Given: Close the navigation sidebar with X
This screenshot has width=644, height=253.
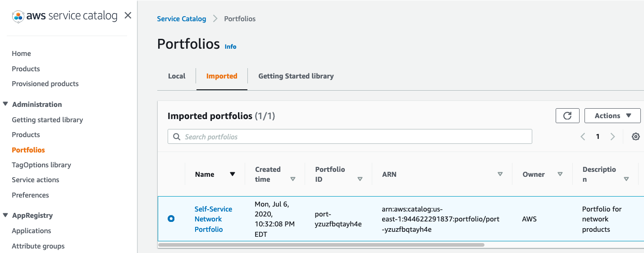Looking at the screenshot, I should coord(128,15).
